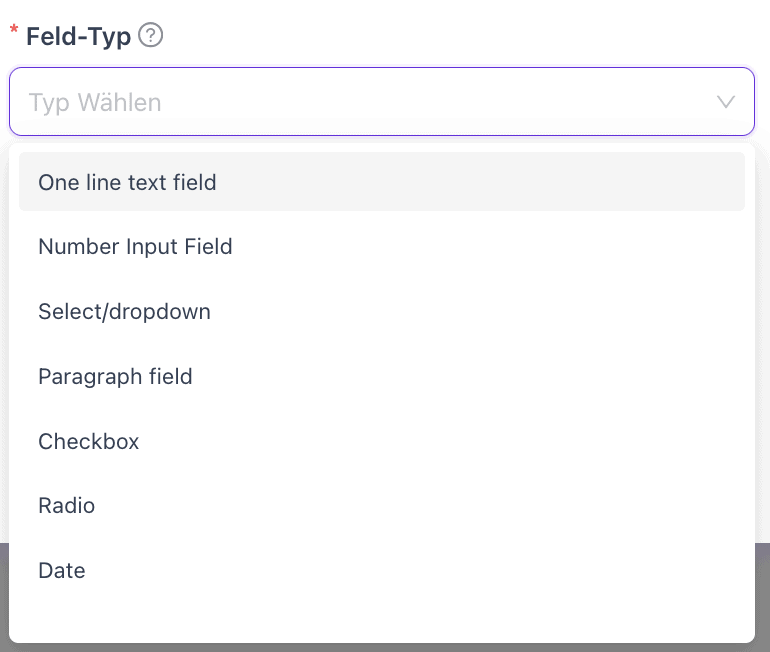The width and height of the screenshot is (770, 652).
Task: Collapse the dropdown using the chevron arrow
Action: (726, 102)
